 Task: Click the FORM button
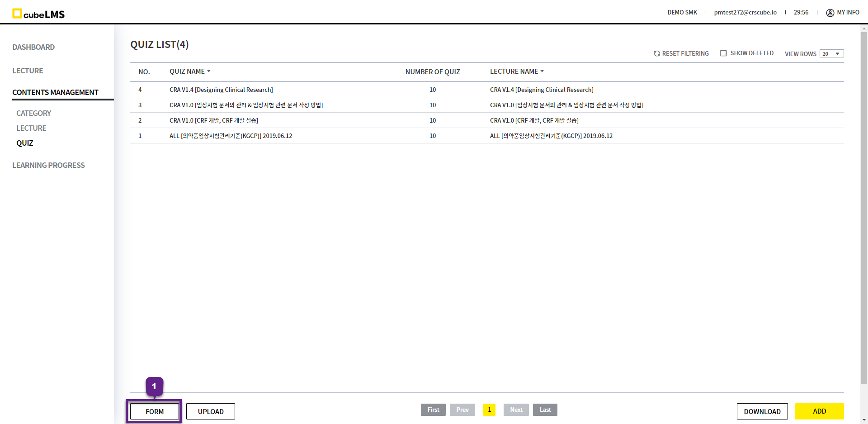(155, 411)
